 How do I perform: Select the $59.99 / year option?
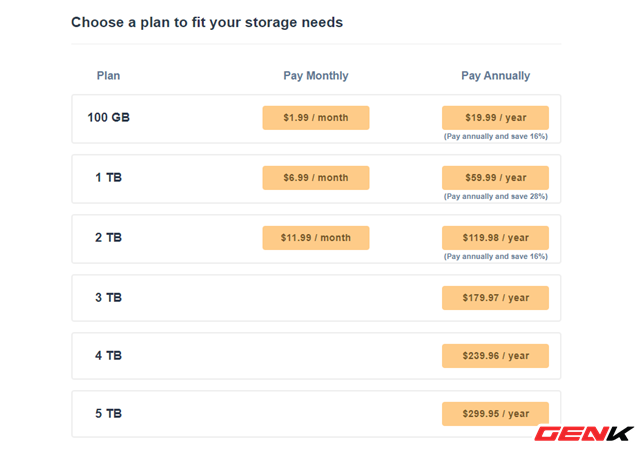click(495, 178)
